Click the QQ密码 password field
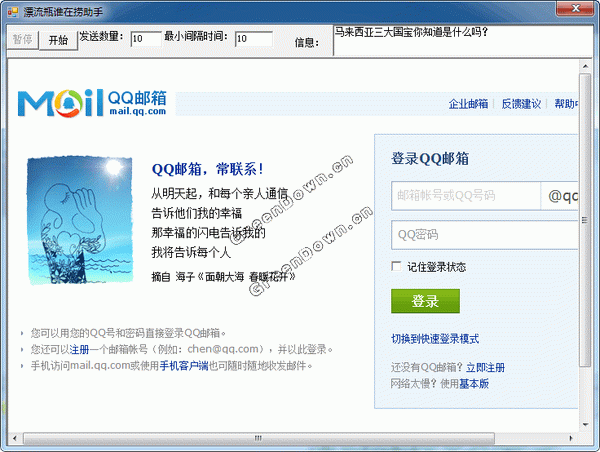This screenshot has width=600, height=452. (x=484, y=235)
